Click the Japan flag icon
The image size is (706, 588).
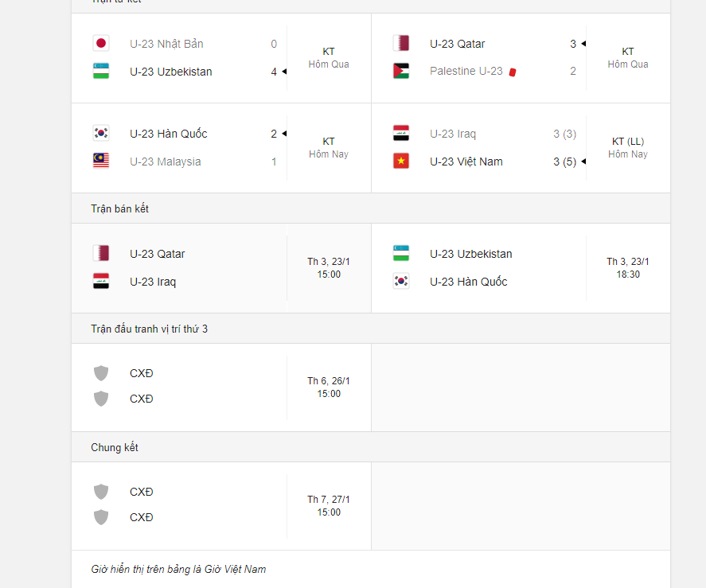point(100,44)
